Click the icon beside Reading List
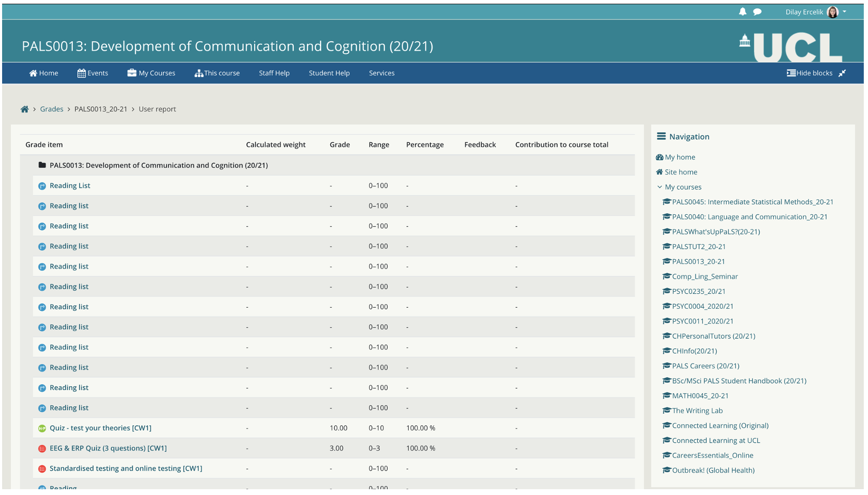The width and height of the screenshot is (868, 495). pos(42,186)
